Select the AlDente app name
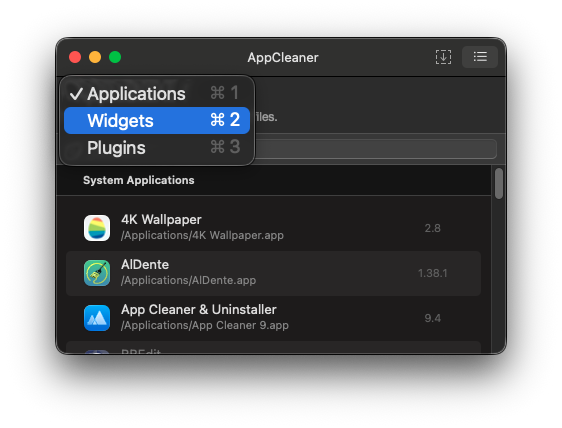This screenshot has height=428, width=562. click(145, 265)
